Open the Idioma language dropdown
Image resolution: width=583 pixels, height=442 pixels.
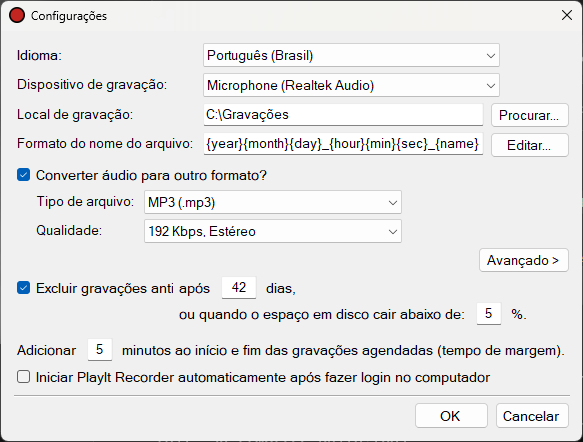point(351,55)
